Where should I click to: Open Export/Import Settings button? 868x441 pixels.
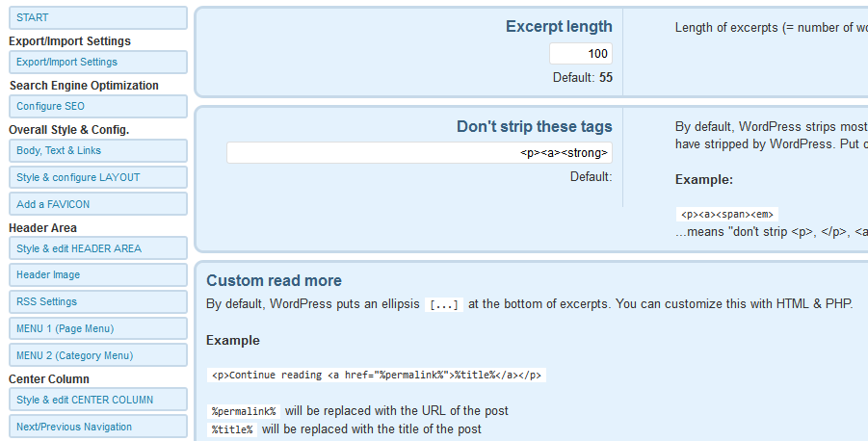pyautogui.click(x=98, y=62)
